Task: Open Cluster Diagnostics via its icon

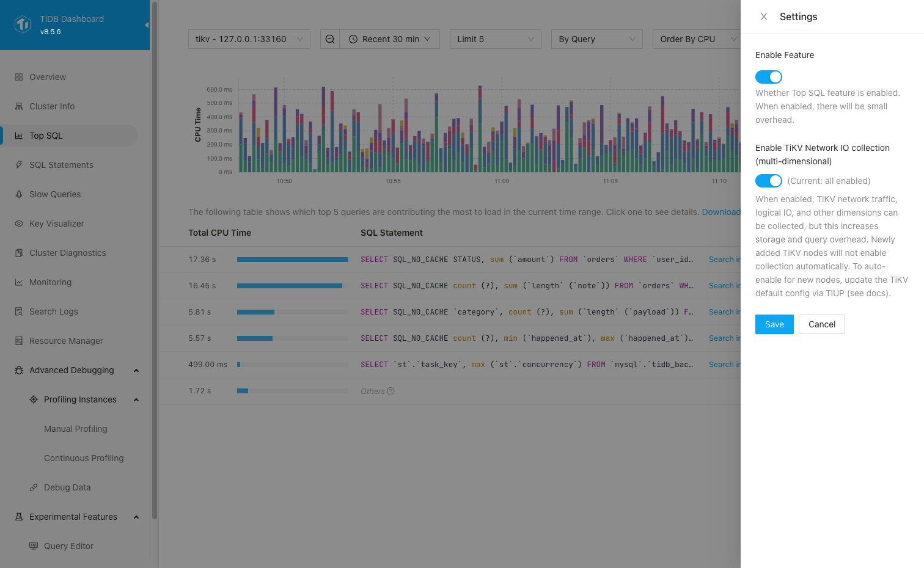Action: pyautogui.click(x=18, y=253)
